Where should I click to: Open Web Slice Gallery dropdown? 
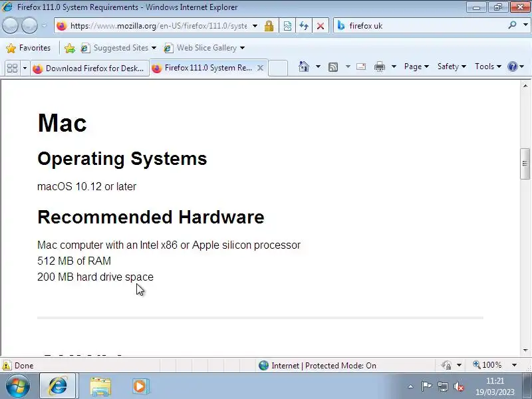click(204, 48)
